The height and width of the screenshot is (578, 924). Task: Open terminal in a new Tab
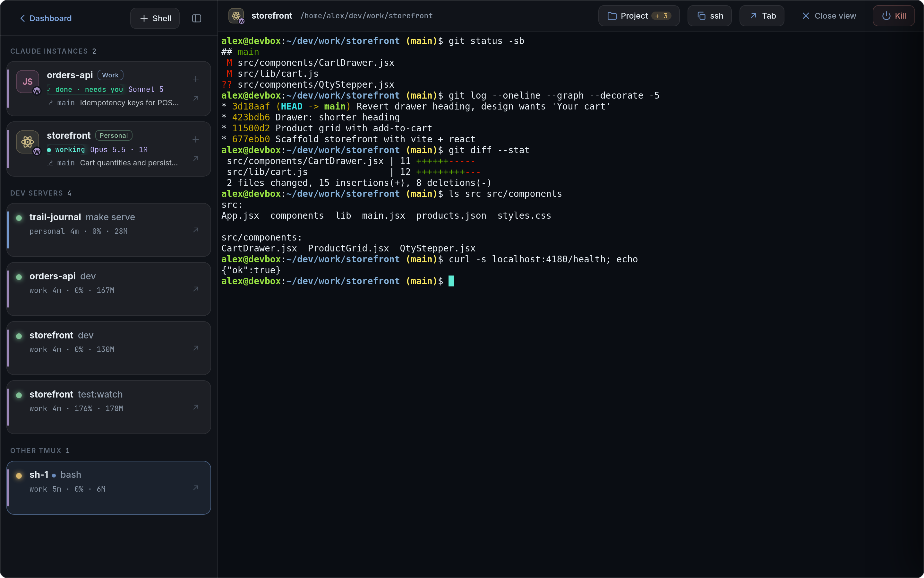pos(762,16)
